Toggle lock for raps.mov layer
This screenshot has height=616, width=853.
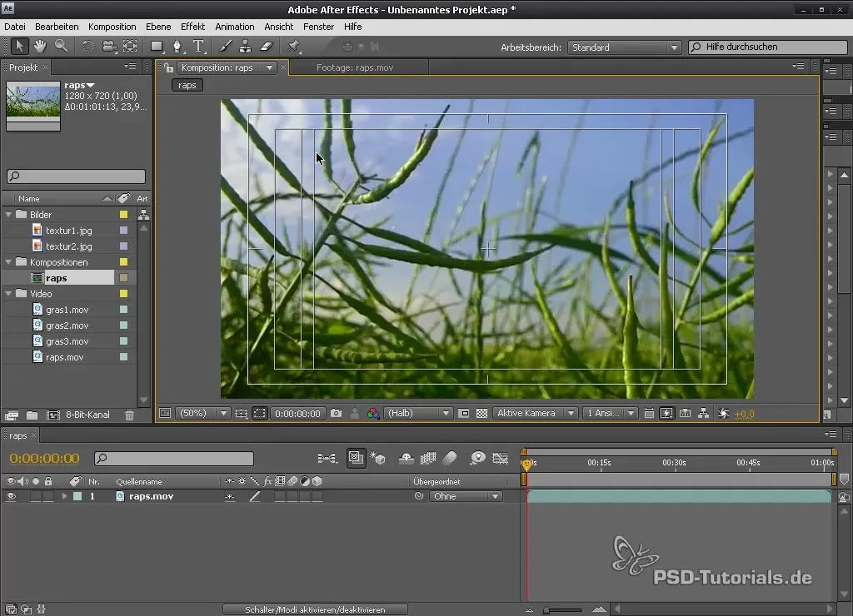47,496
